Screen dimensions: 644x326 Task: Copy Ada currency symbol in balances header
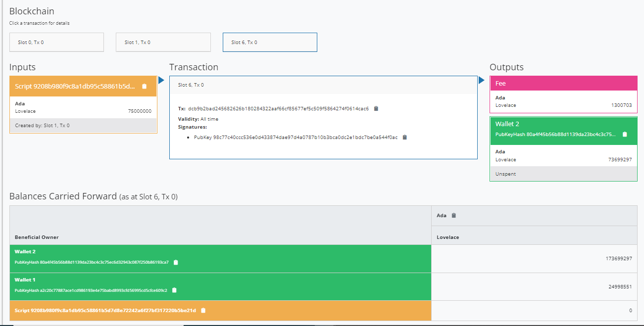tap(453, 215)
